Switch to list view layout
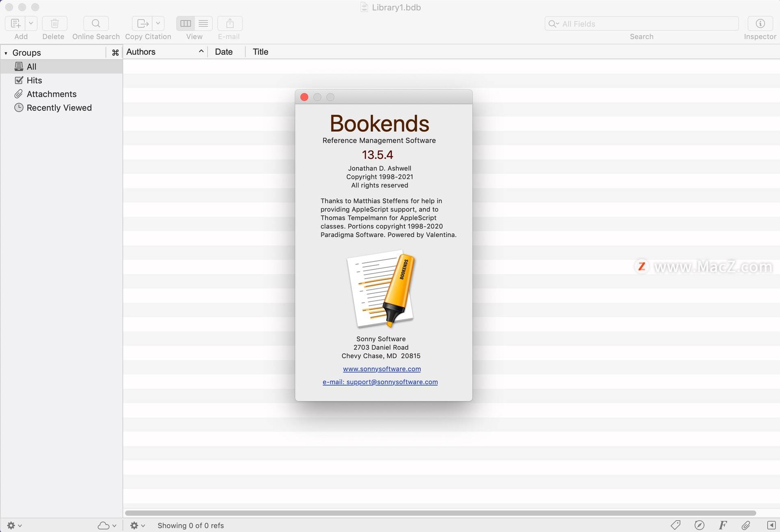Image resolution: width=780 pixels, height=532 pixels. (x=204, y=24)
